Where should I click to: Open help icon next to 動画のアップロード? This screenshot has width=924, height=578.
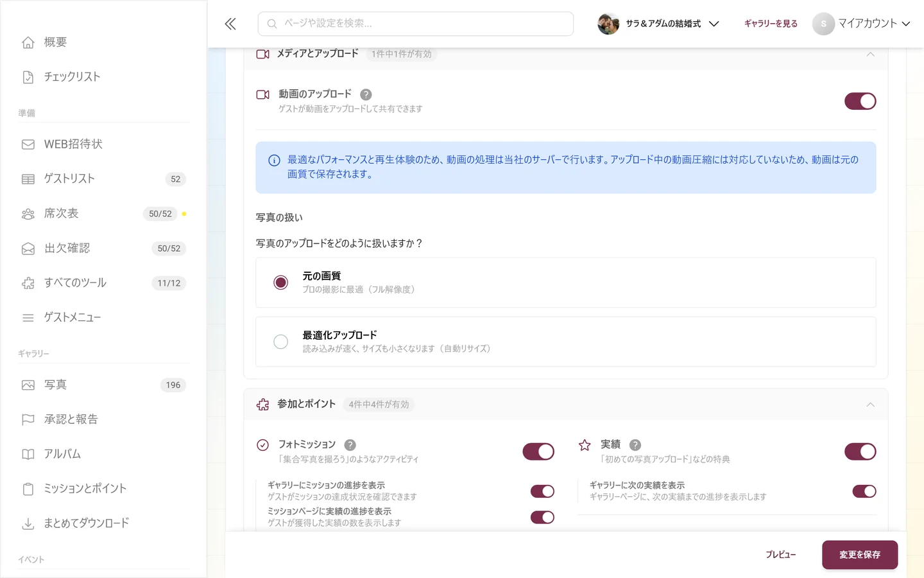coord(366,94)
